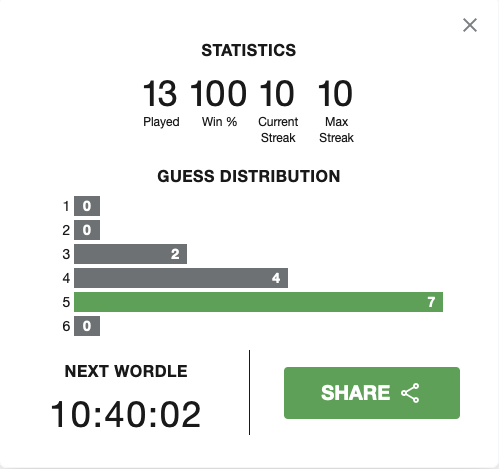Click the share icon inside SHARE button
This screenshot has height=469, width=499.
click(410, 393)
